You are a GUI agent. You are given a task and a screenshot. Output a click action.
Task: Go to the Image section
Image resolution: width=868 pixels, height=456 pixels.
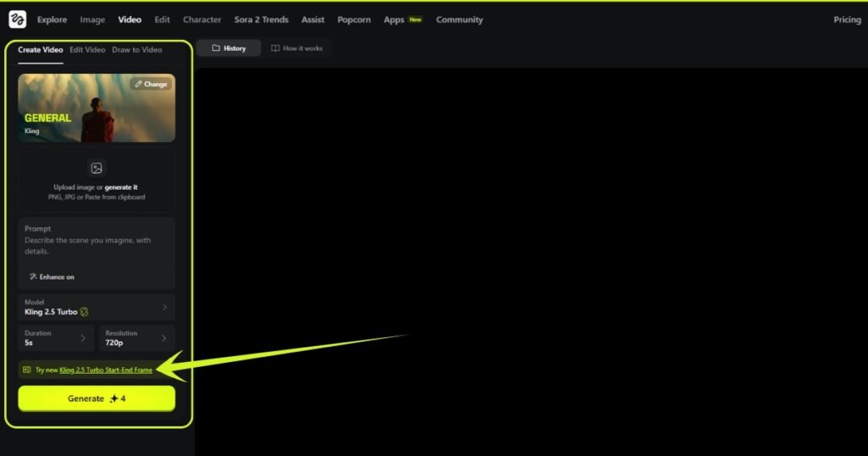92,19
